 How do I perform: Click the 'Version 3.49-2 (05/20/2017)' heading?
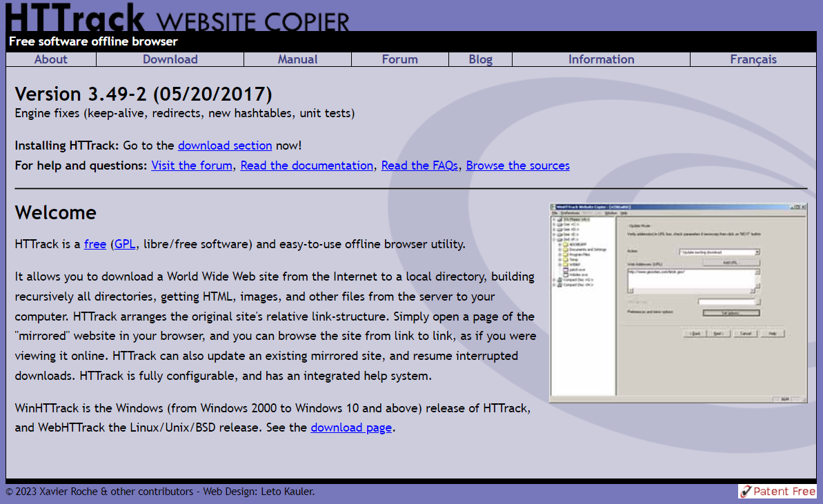tap(143, 94)
